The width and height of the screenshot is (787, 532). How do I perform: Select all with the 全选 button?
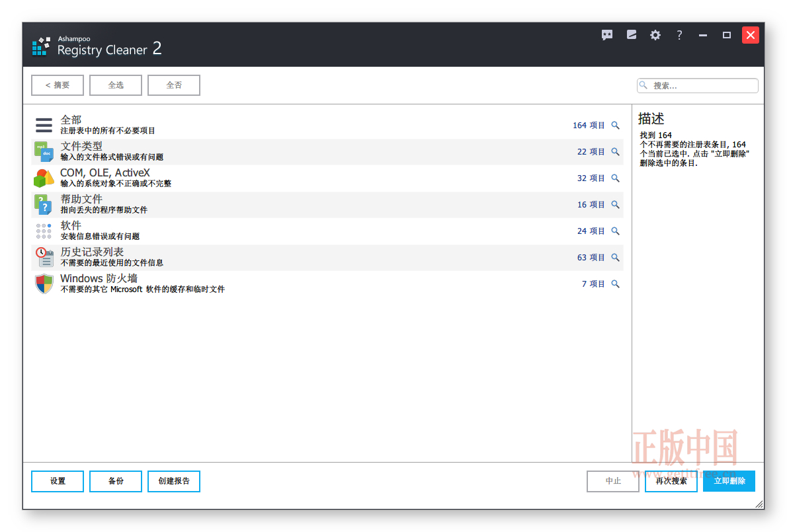point(116,85)
